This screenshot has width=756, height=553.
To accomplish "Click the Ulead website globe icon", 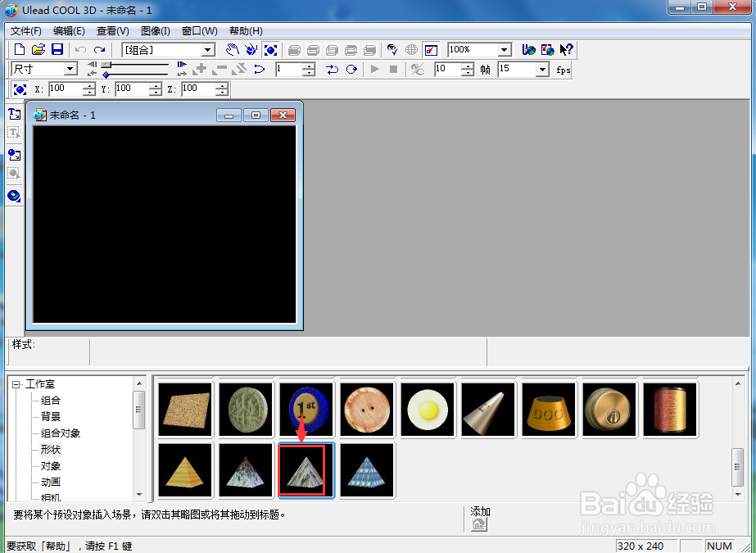I will tap(528, 50).
